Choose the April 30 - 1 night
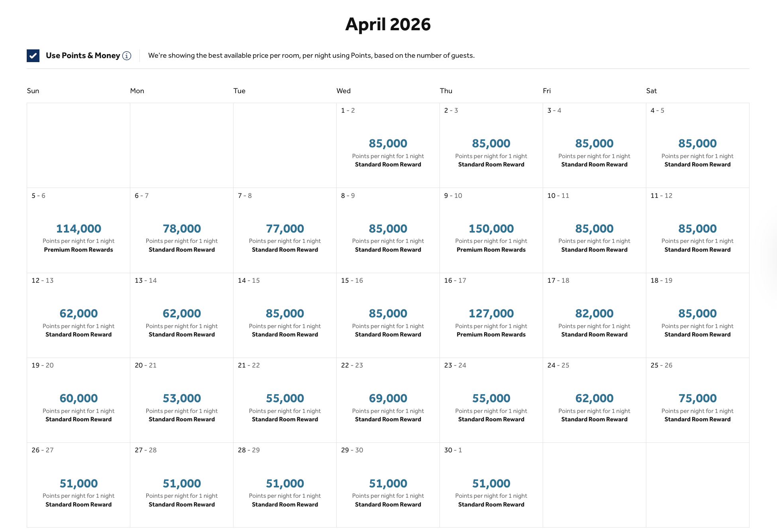This screenshot has width=777, height=532. pos(491,485)
